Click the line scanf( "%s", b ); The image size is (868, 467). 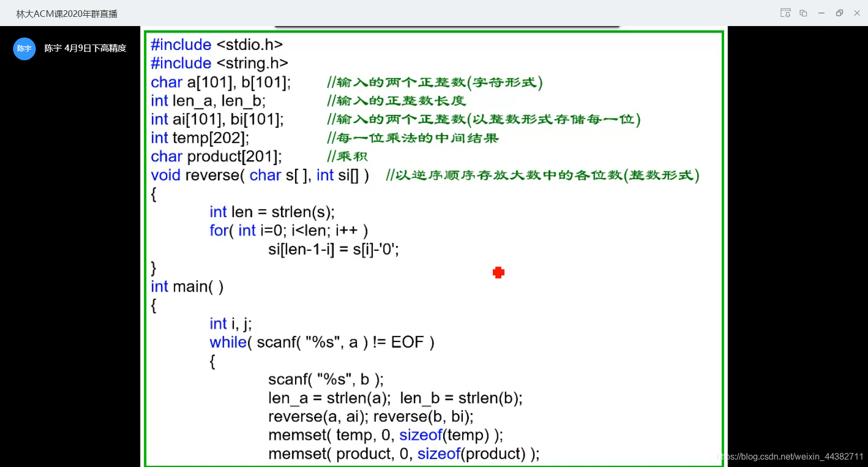point(326,380)
